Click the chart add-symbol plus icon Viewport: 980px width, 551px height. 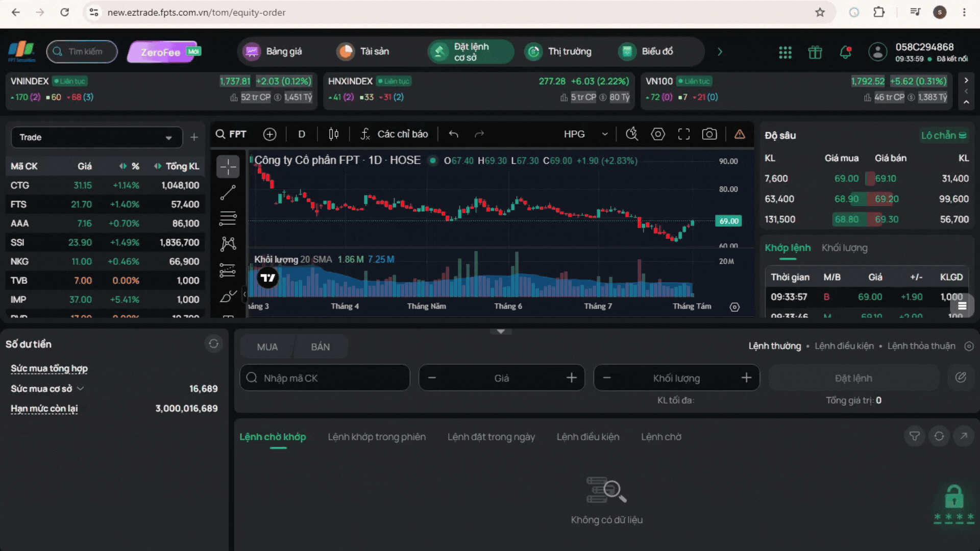click(269, 134)
